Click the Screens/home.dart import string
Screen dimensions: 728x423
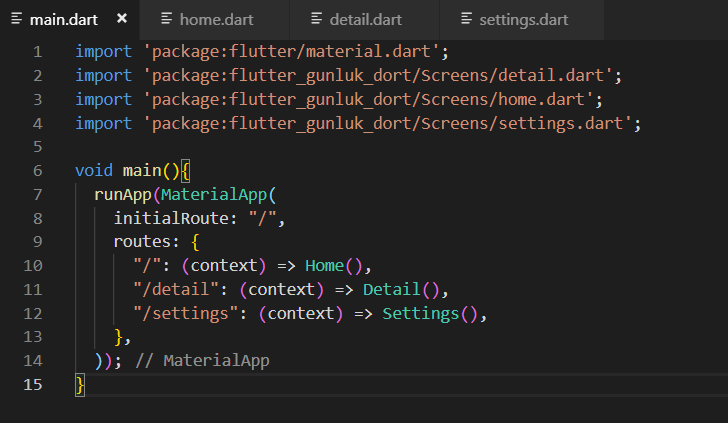click(368, 99)
